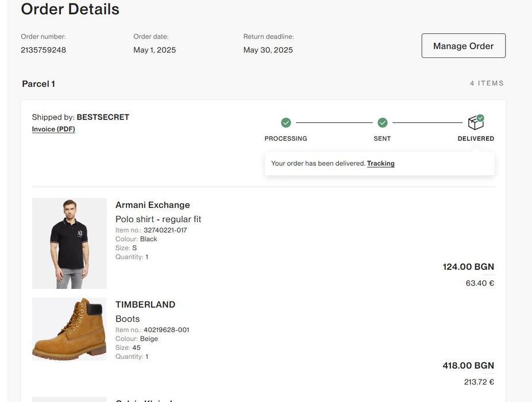Click the 213.72 € price
Viewport: 532px width, 402px height.
point(479,382)
